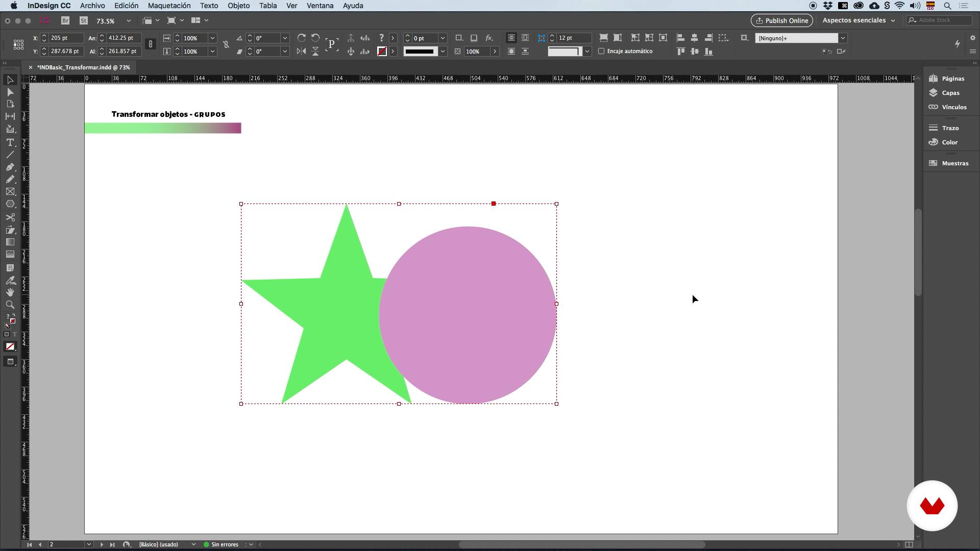Toggle formatting affects container square

click(x=7, y=335)
